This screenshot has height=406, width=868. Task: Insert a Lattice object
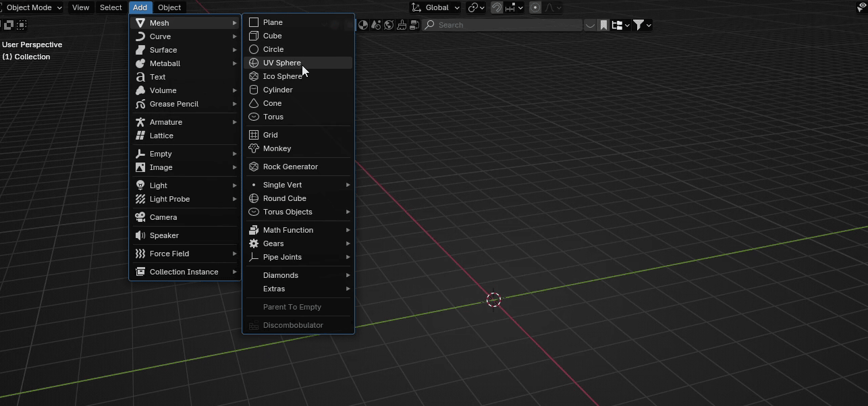[161, 136]
